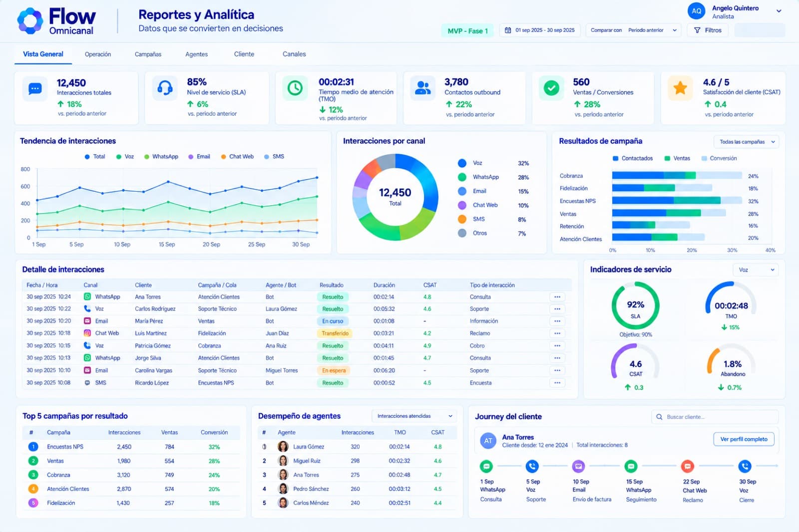
Task: Toggle the Total series in trend legend
Action: point(95,157)
